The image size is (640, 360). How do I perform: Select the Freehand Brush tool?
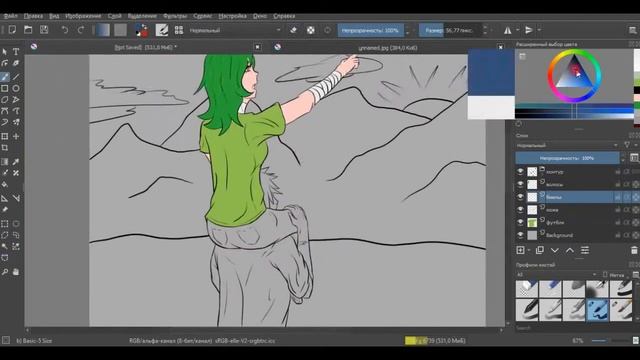(x=4, y=77)
